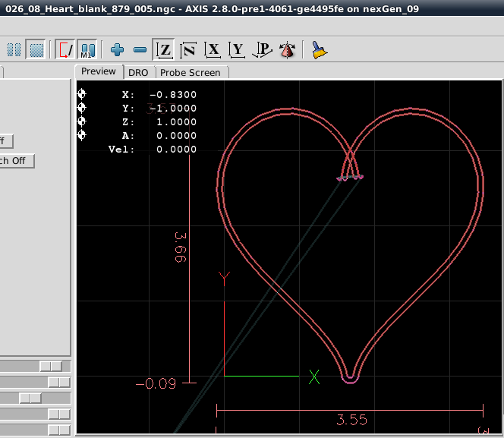This screenshot has width=504, height=438.
Task: Select the rotated Z view icon
Action: (x=188, y=50)
